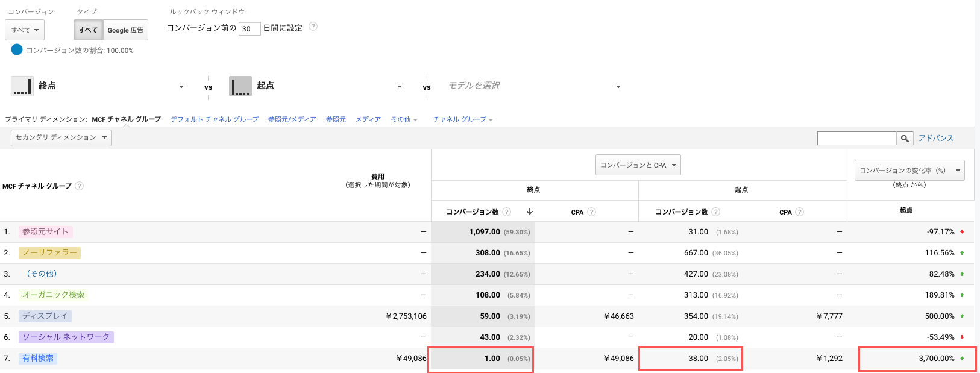Open the コンバージョン すべて dropdown
Screen dimensions: 980x373
point(25,30)
